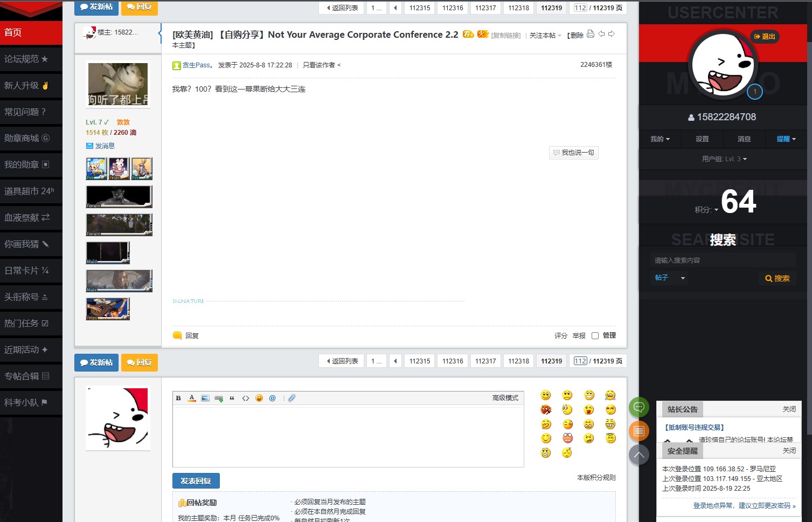Click the search input field
Image resolution: width=812 pixels, height=522 pixels.
coord(722,260)
